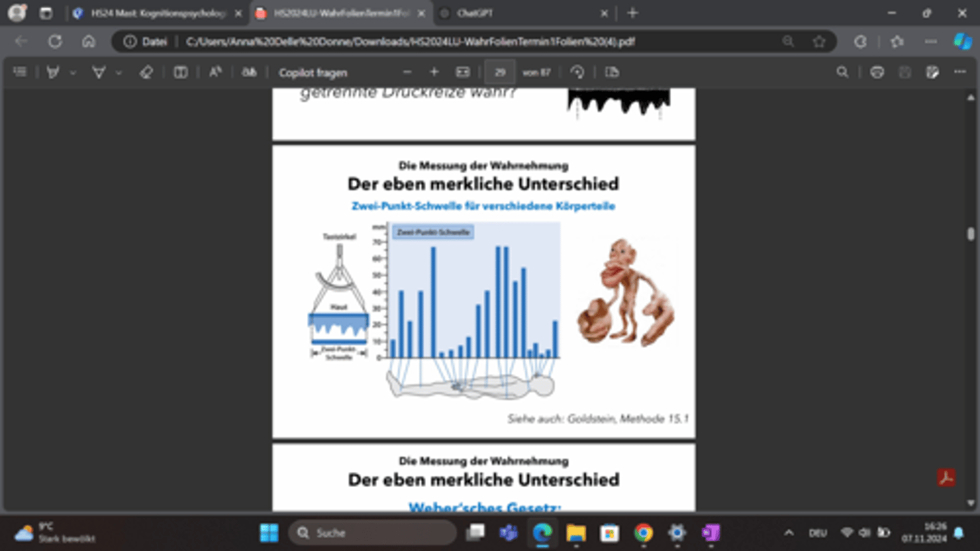Click the vertical scrollbar thumb
This screenshot has height=551, width=980.
pyautogui.click(x=971, y=234)
